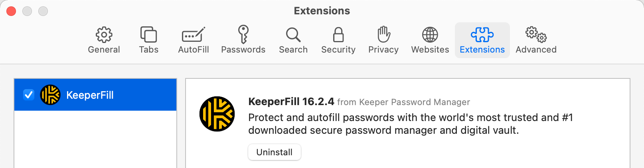
Task: Open the Privacy hand icon pane
Action: [383, 34]
